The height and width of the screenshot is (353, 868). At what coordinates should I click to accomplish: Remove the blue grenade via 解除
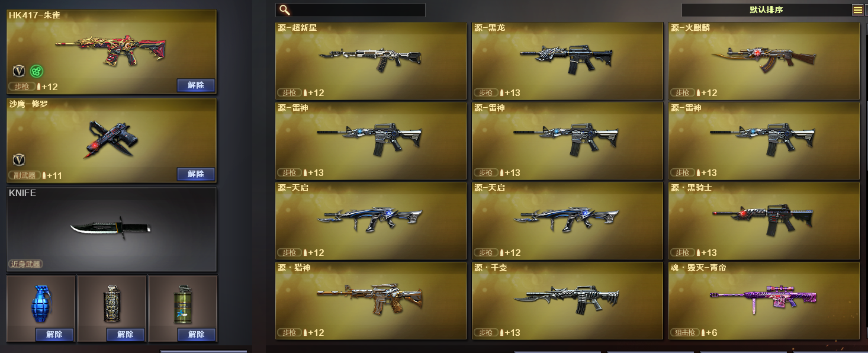(x=54, y=335)
